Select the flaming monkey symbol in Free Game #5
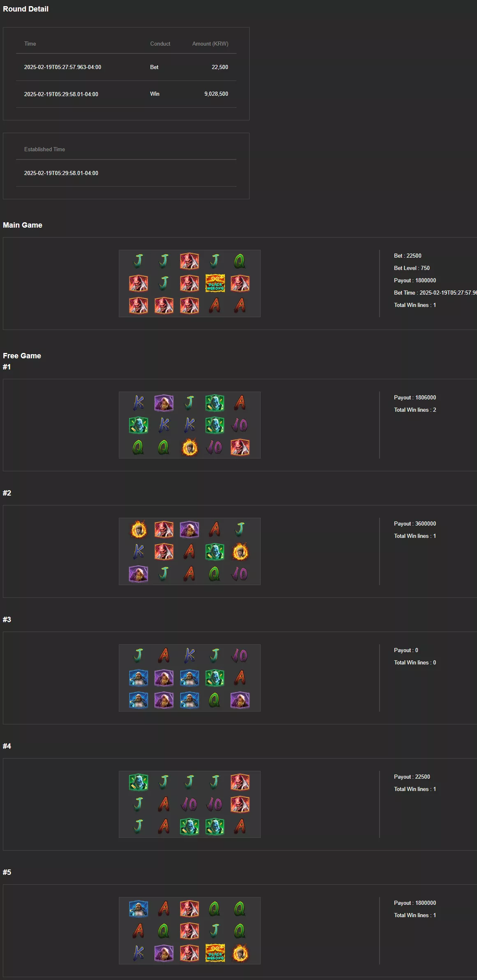This screenshot has width=477, height=980. coord(240,953)
